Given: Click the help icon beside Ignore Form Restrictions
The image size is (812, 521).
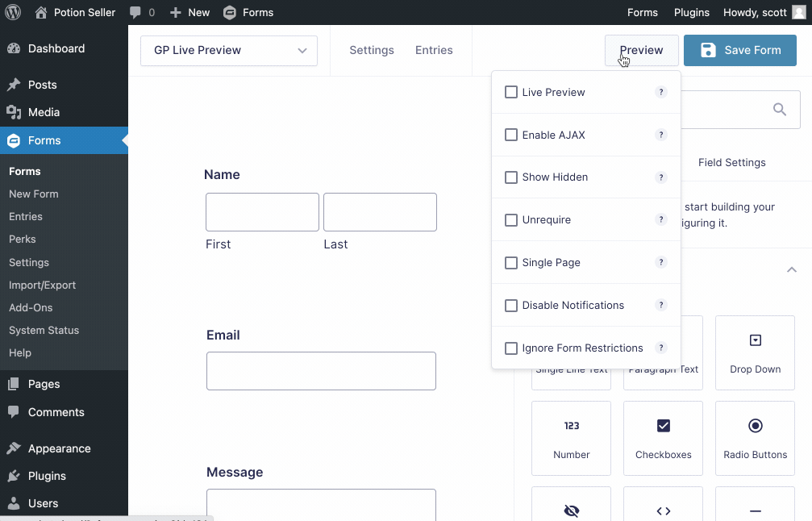Looking at the screenshot, I should point(660,348).
